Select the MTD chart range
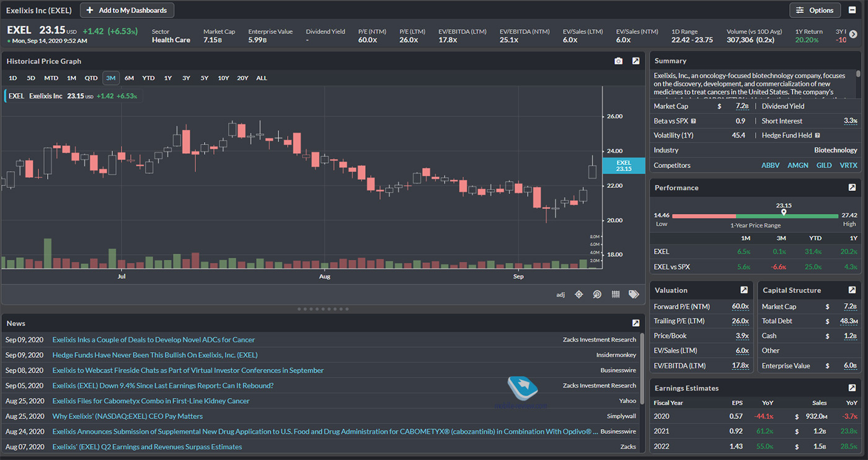 tap(51, 78)
